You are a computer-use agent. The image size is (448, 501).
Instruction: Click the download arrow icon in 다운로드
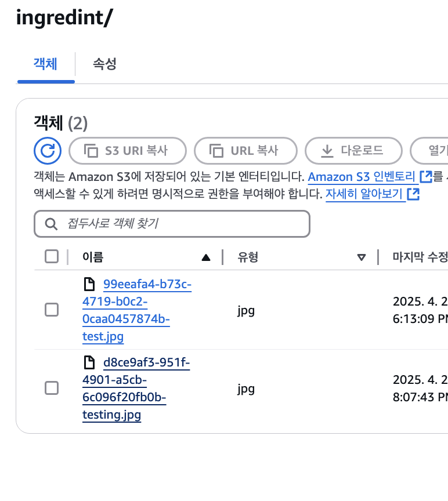[x=327, y=151]
